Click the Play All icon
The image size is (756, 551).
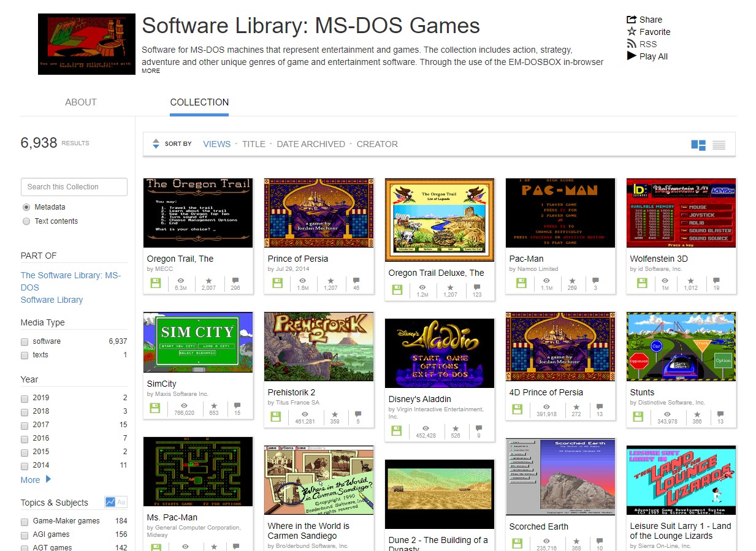(632, 56)
